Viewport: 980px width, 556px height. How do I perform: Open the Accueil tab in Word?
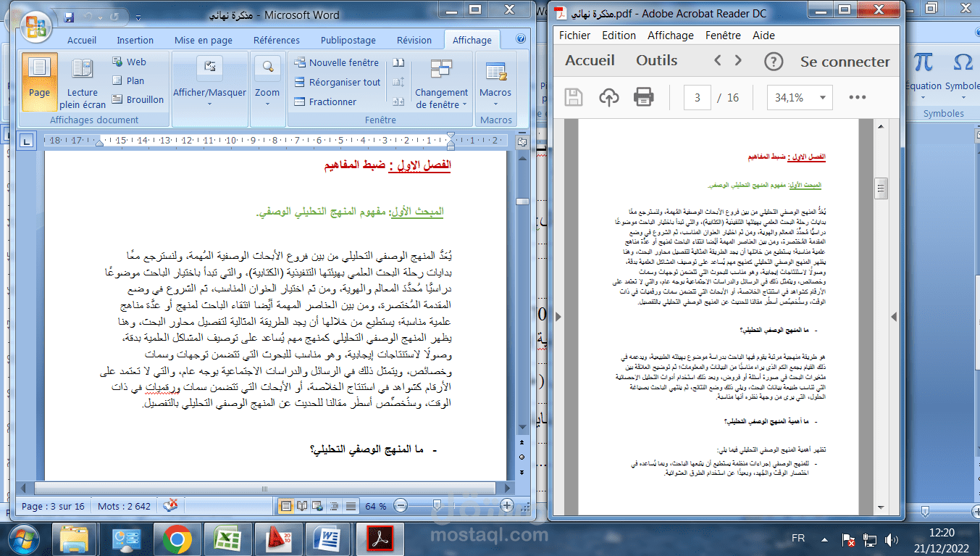pos(82,41)
